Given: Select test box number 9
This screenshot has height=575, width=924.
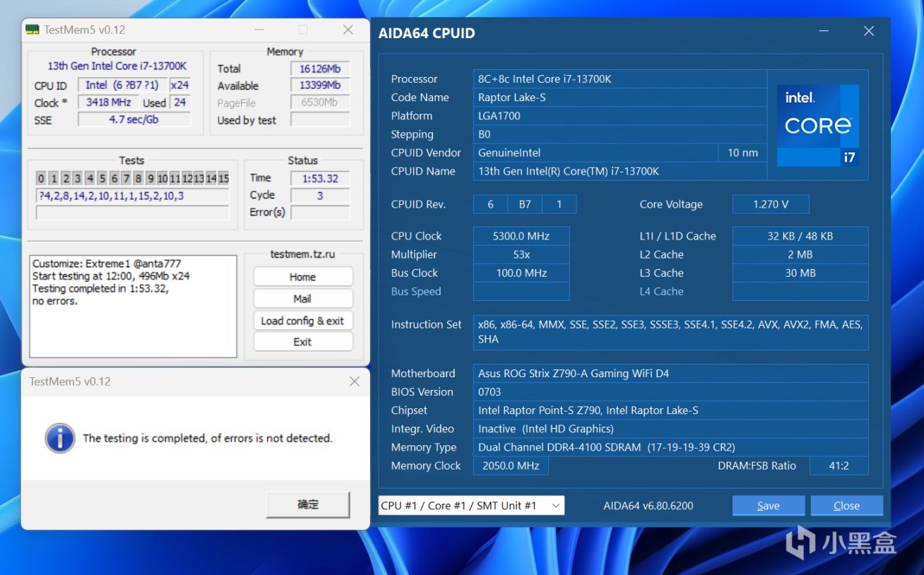Looking at the screenshot, I should coord(150,179).
